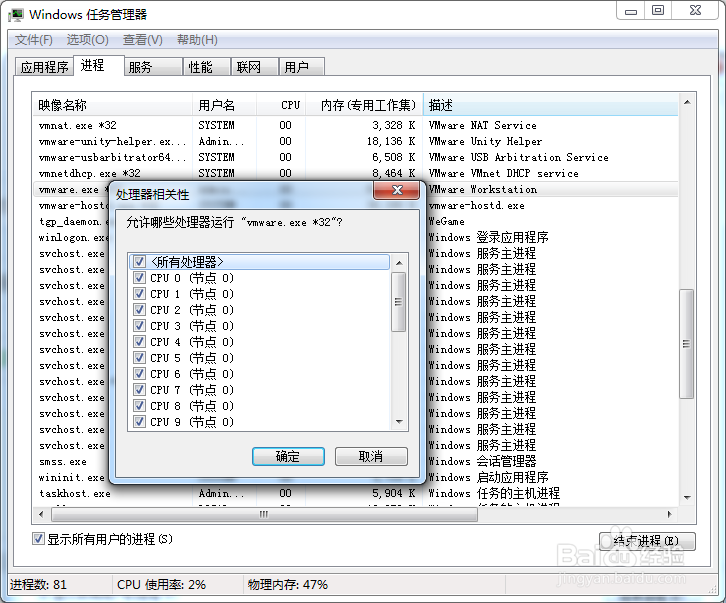The width and height of the screenshot is (726, 603).
Task: Click the Windows 登录应用程序 description
Action: [488, 238]
